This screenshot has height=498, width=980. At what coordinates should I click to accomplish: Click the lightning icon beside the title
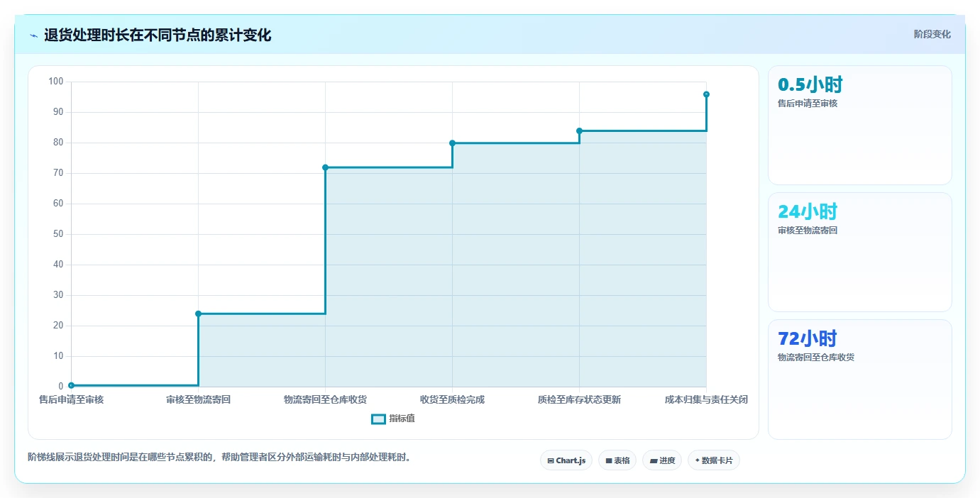click(x=34, y=35)
